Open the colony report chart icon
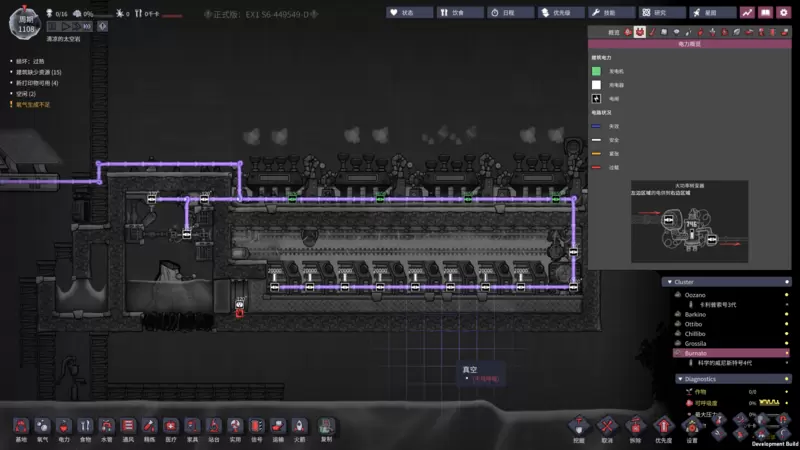The image size is (800, 450). tap(747, 13)
